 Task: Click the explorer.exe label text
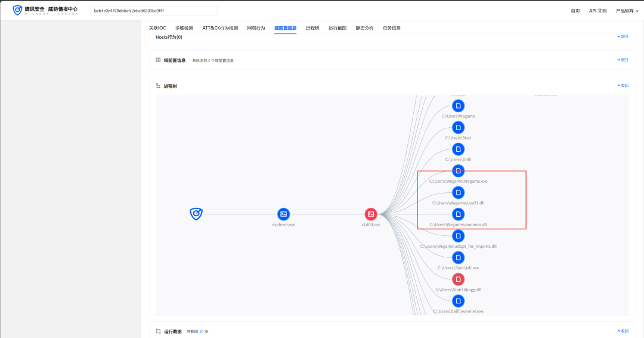(x=283, y=225)
